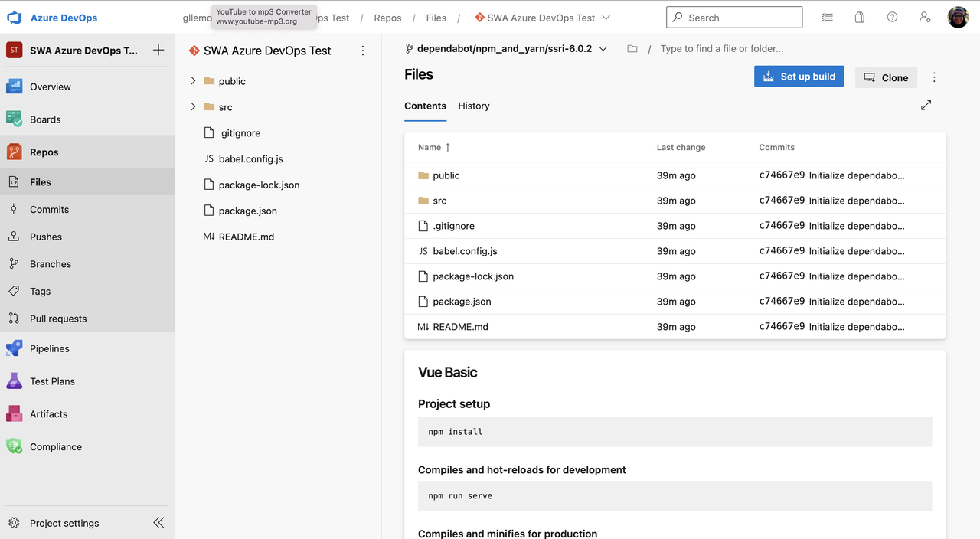Viewport: 980px width, 539px height.
Task: Click the root folder icon in path bar
Action: [632, 48]
